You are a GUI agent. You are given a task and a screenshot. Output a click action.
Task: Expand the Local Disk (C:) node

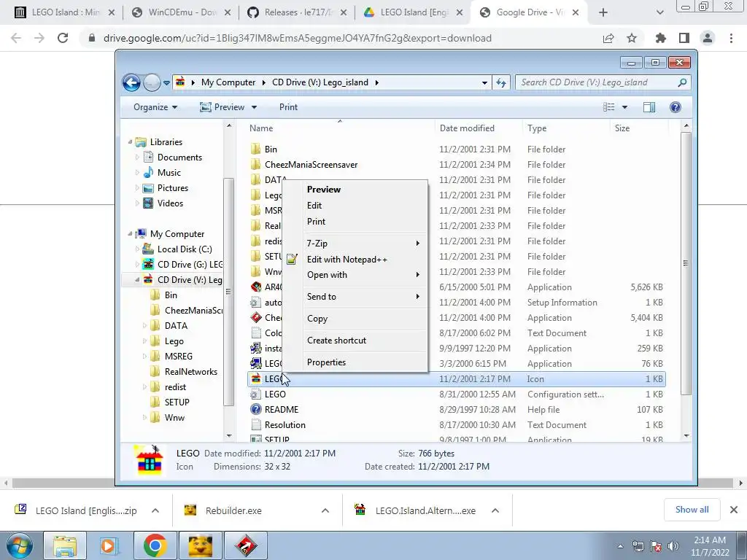click(137, 249)
